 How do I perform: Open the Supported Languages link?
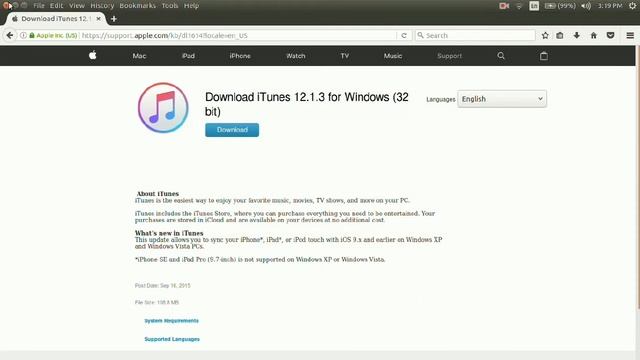coord(172,339)
